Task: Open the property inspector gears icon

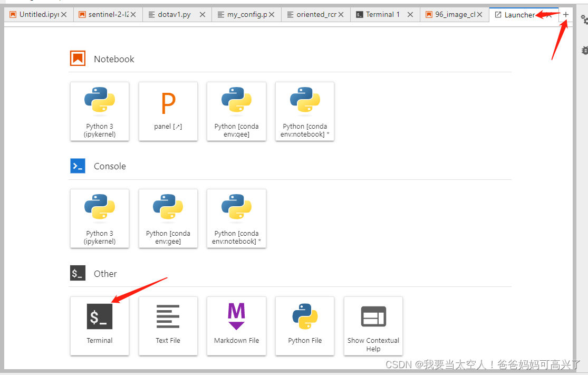Action: point(584,19)
